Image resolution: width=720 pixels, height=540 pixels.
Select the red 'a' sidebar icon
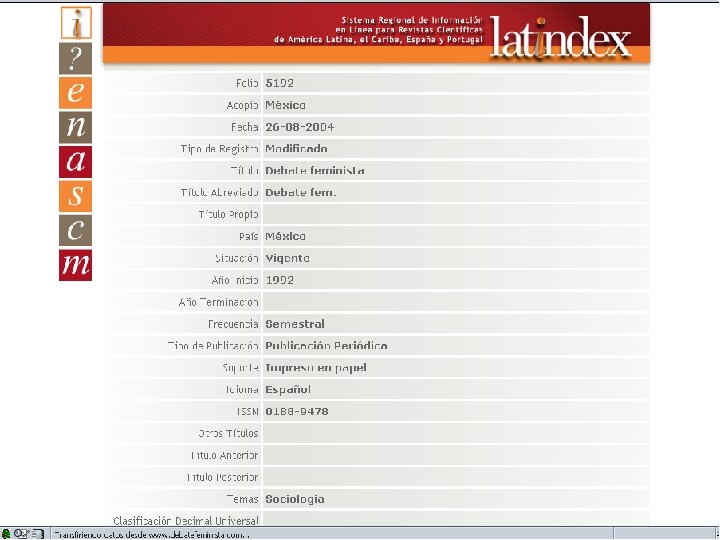[76, 162]
